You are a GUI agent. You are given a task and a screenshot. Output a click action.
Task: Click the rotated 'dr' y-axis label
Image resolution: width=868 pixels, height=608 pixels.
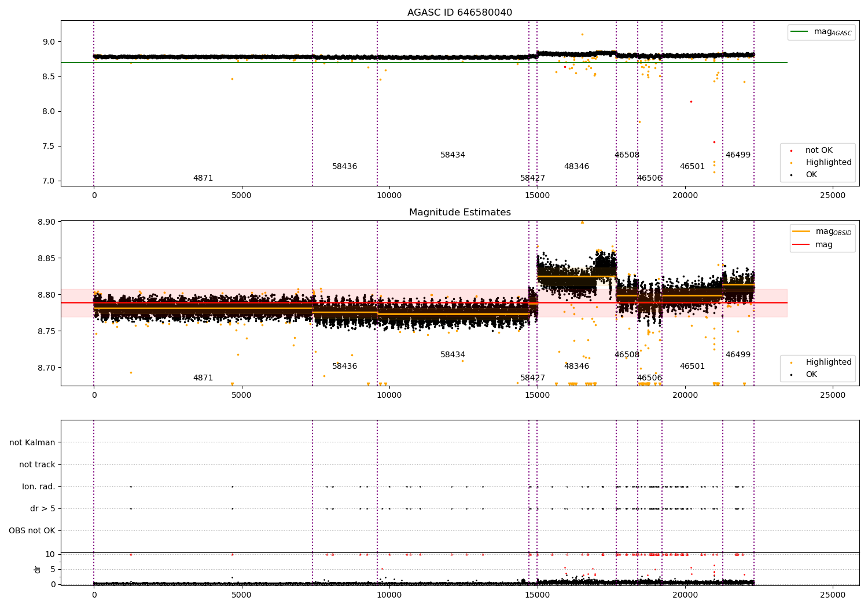38,569
